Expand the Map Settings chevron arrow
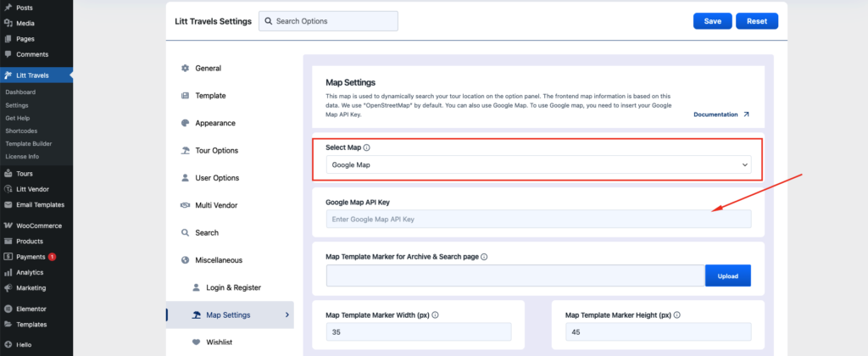 click(x=287, y=315)
